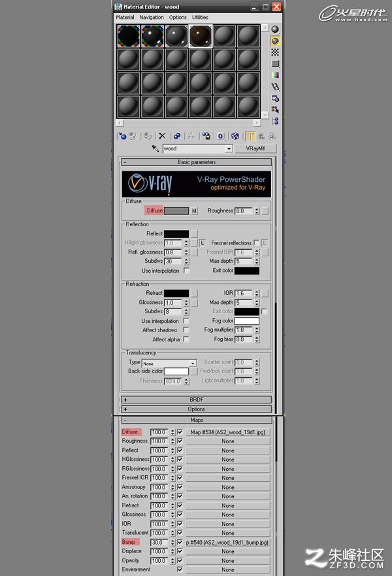The height and width of the screenshot is (576, 392).
Task: Toggle Refraction Use interpolation checkbox
Action: click(186, 321)
